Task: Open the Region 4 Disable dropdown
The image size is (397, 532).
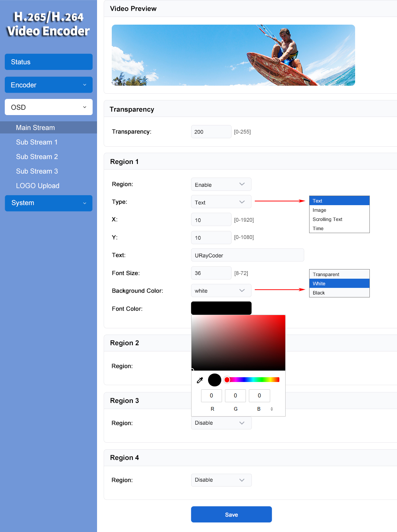Action: (221, 480)
